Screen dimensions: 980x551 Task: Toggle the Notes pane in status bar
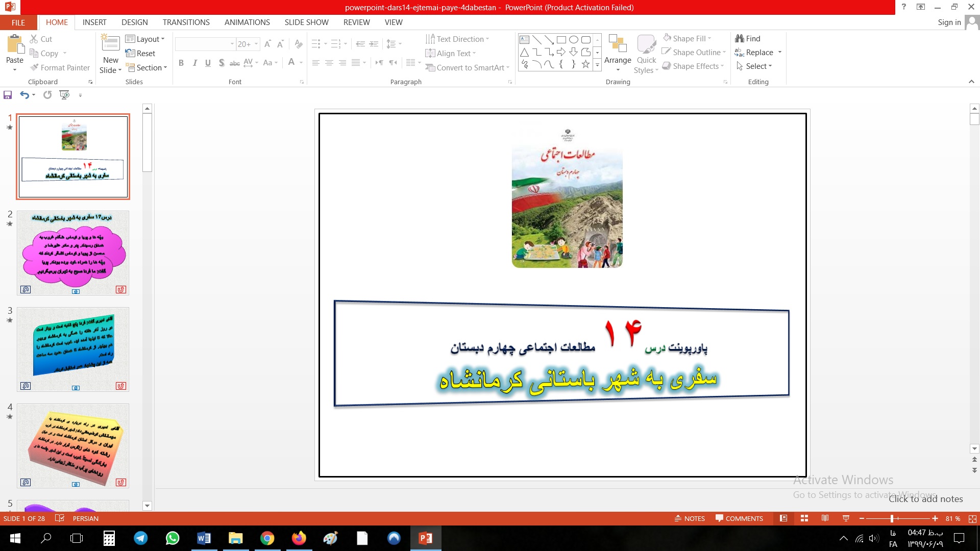click(x=690, y=518)
